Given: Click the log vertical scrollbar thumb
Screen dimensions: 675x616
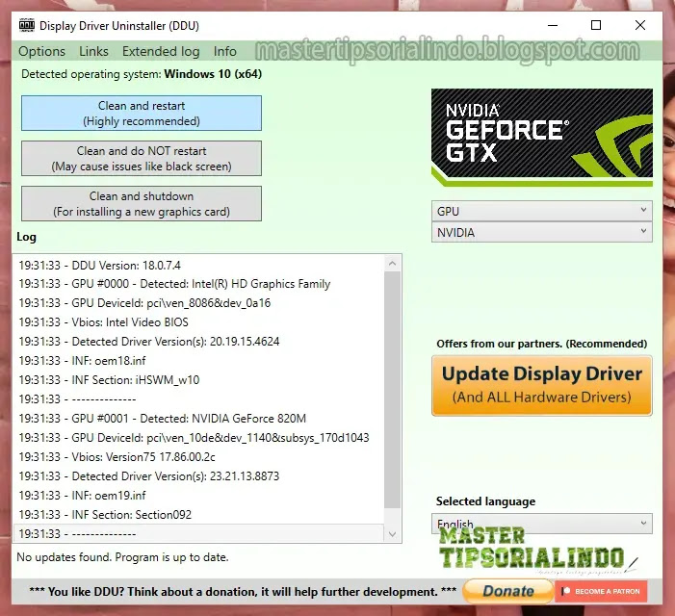Looking at the screenshot, I should 392,390.
